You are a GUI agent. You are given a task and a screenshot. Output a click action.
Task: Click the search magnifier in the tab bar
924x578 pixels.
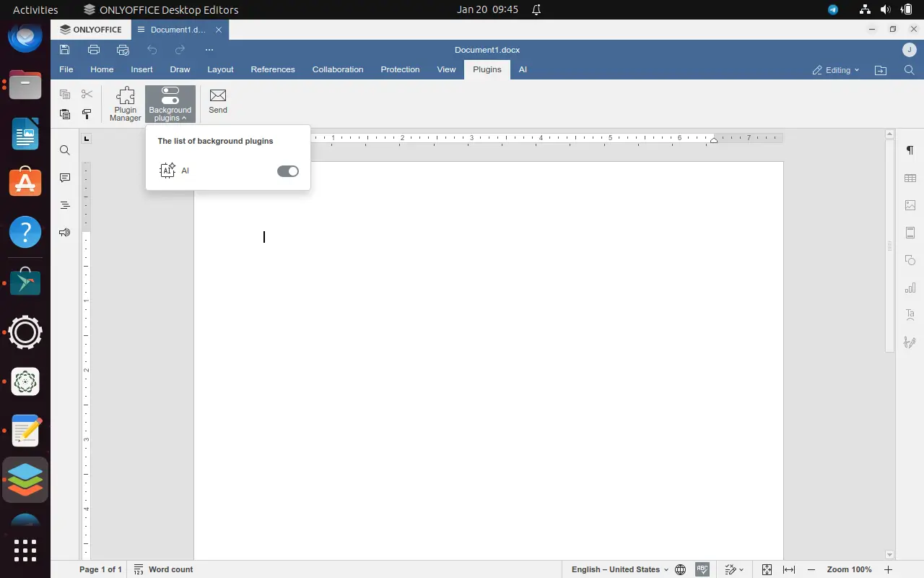pyautogui.click(x=910, y=70)
